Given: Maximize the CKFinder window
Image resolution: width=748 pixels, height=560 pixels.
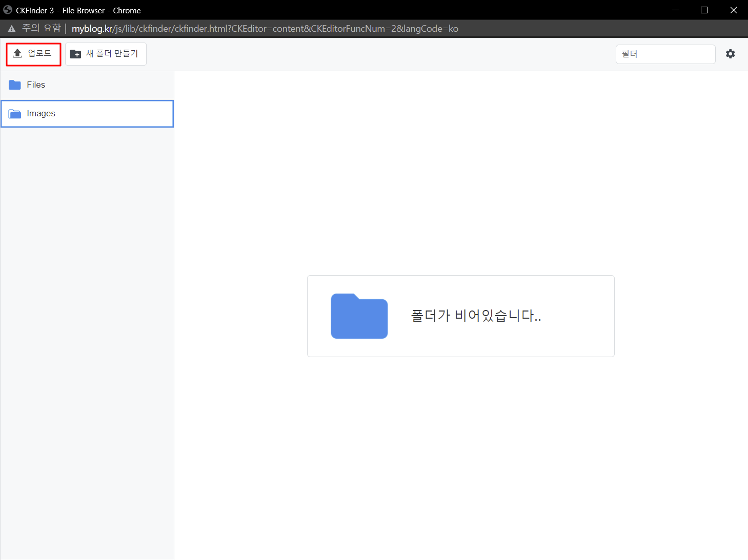Looking at the screenshot, I should tap(704, 10).
